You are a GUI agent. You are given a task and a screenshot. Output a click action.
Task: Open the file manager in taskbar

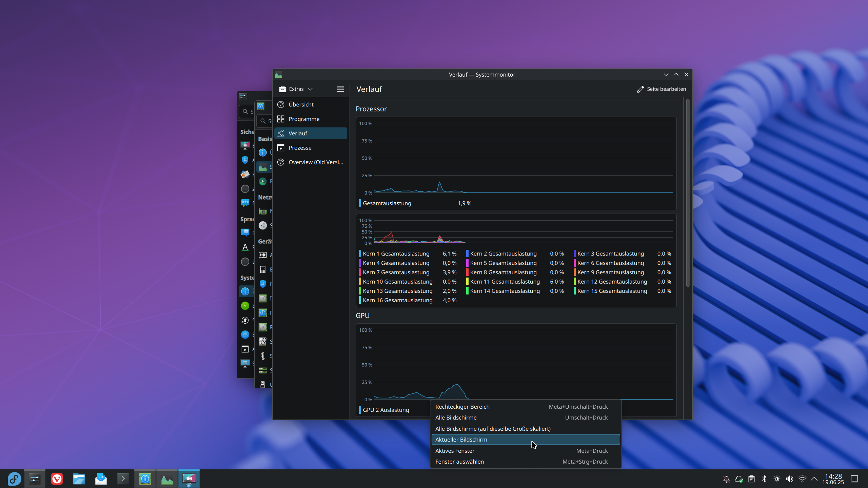click(79, 479)
